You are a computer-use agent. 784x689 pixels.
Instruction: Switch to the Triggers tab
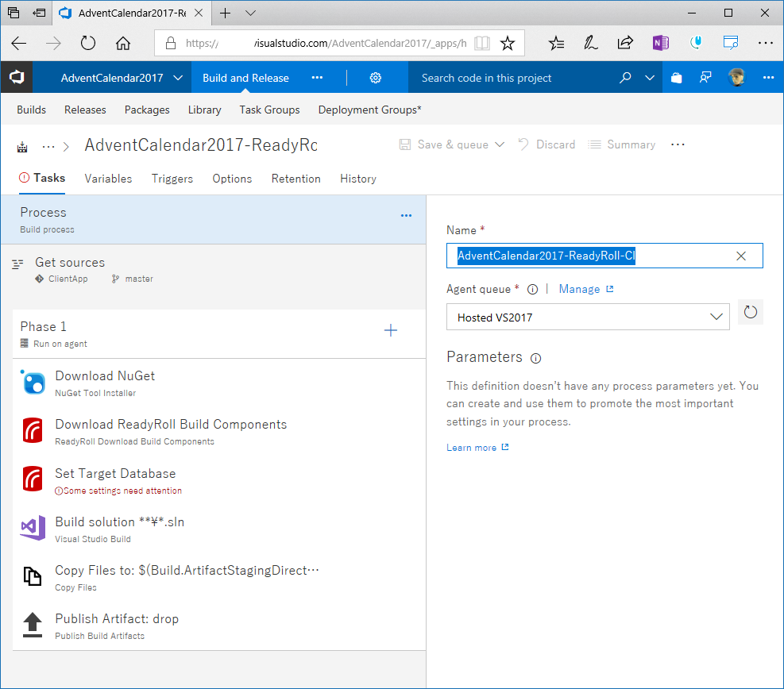coord(172,179)
